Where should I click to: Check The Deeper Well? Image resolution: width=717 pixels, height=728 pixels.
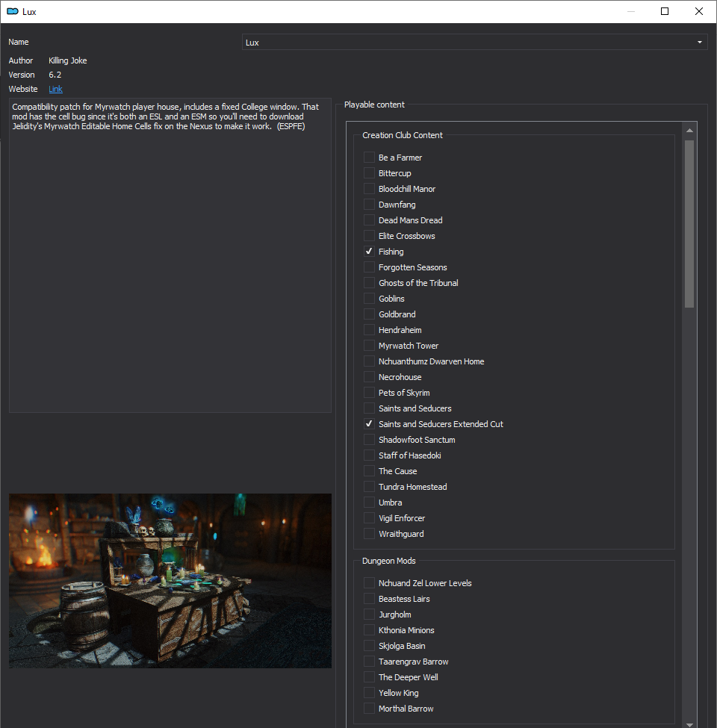[x=369, y=678]
